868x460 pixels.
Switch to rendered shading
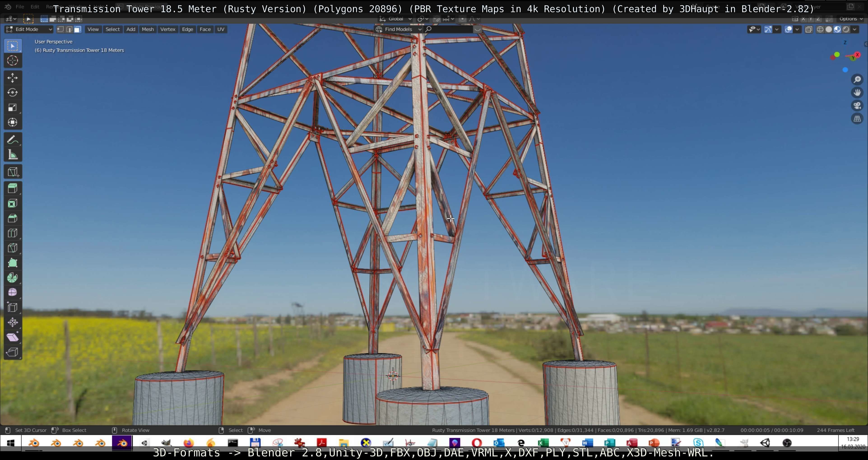(x=846, y=29)
